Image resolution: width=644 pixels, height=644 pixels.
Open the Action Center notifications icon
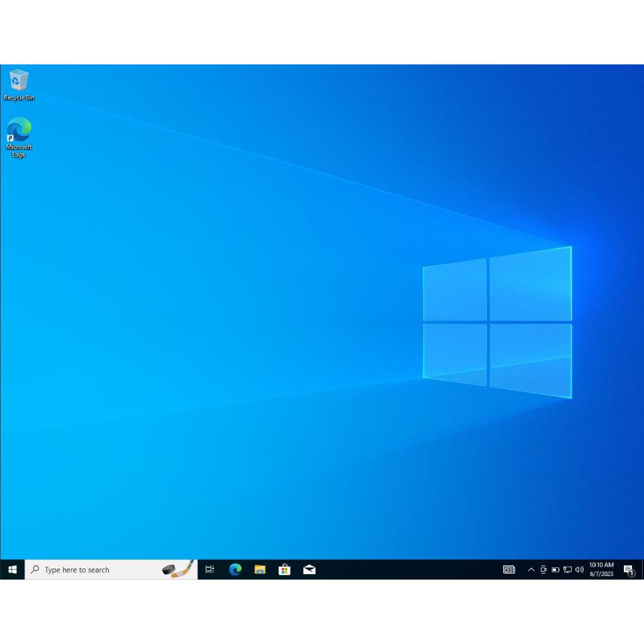point(629,570)
